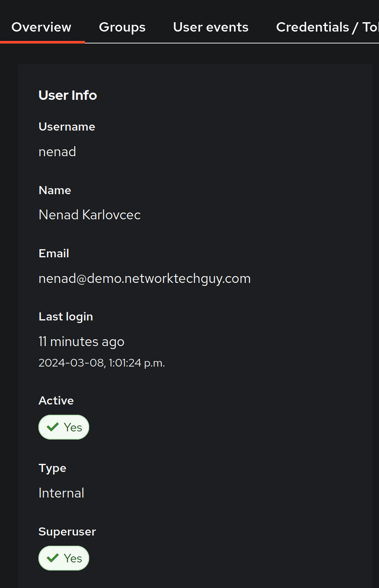Click the "Internal" type value
Viewport: 379px width, 588px height.
[61, 493]
